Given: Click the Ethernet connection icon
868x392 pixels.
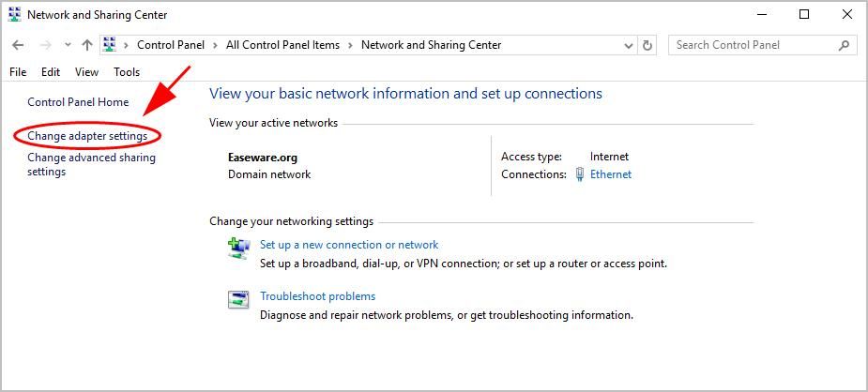Looking at the screenshot, I should (580, 174).
